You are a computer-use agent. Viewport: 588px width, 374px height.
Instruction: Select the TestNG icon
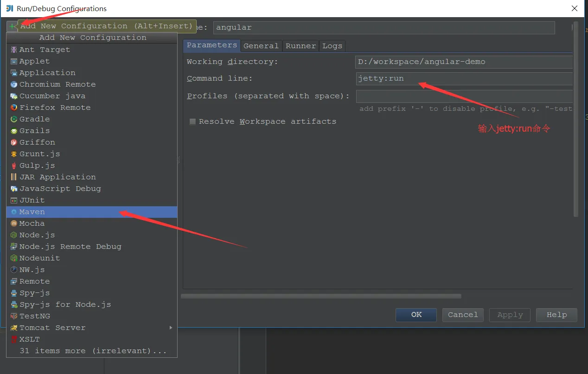(x=14, y=316)
